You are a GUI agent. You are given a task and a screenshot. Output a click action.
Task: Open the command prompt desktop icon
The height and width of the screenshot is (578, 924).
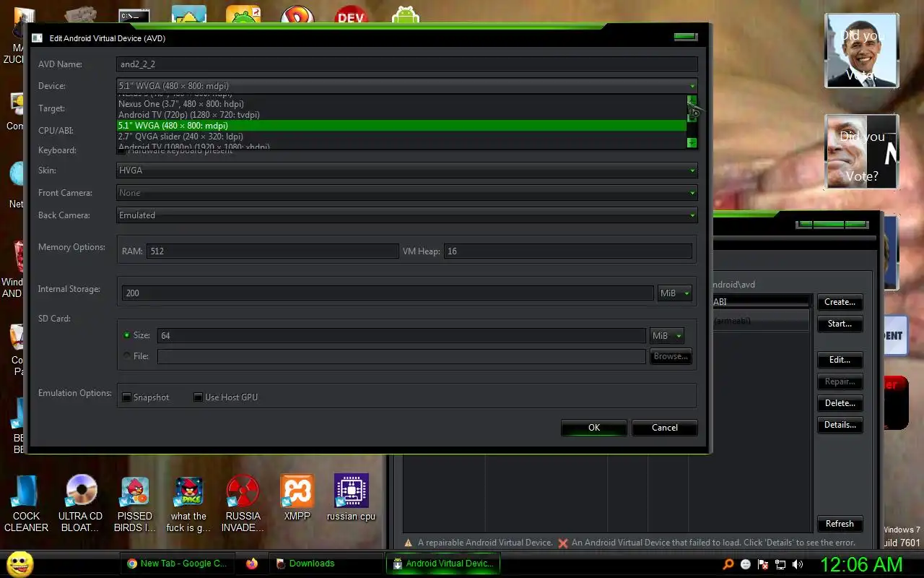coord(134,14)
